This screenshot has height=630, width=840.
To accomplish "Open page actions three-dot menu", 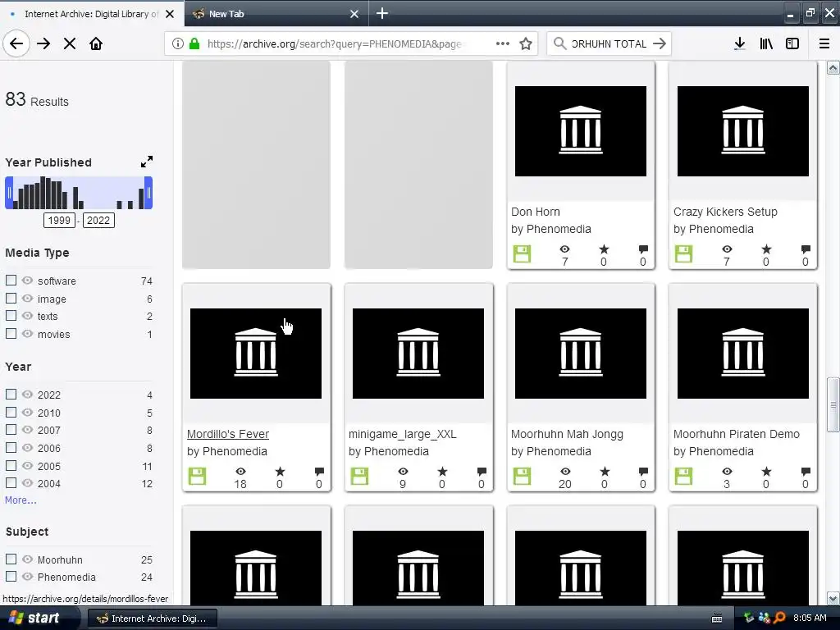I will [503, 43].
